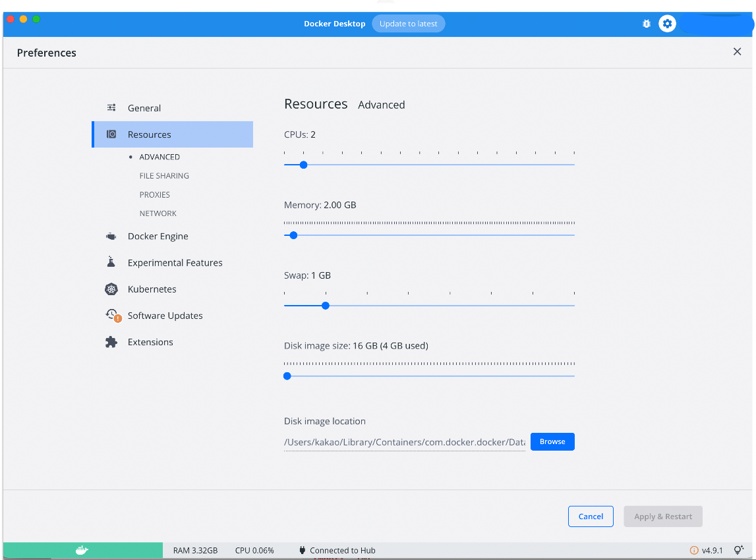Screen dimensions: 756x560
Task: Click the Software Updates clock icon
Action: click(113, 316)
